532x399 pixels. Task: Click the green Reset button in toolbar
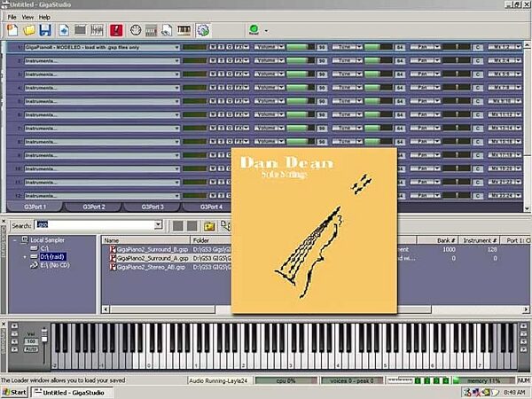coord(254,30)
